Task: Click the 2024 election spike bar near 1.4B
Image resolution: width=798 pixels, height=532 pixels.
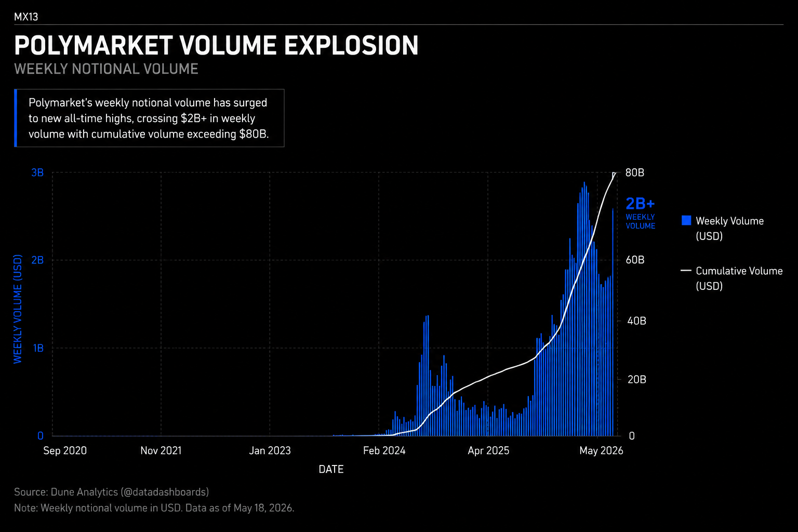Action: tap(428, 376)
